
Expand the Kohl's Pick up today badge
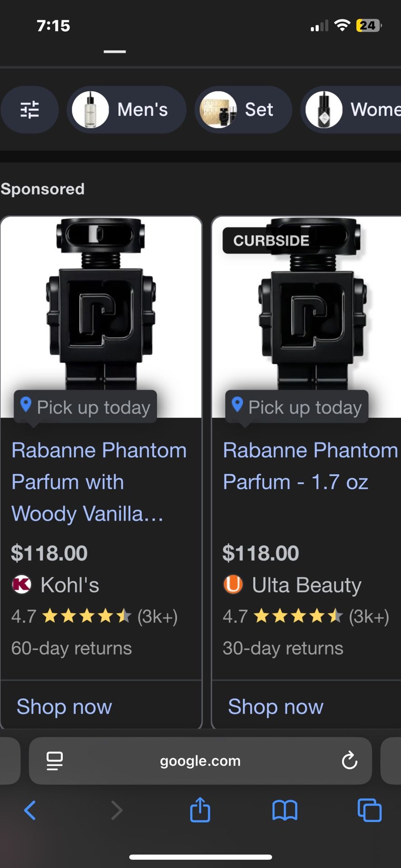point(85,407)
